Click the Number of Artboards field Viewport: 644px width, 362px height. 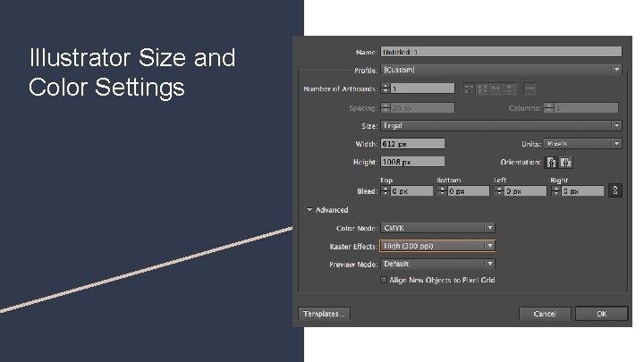pyautogui.click(x=422, y=88)
